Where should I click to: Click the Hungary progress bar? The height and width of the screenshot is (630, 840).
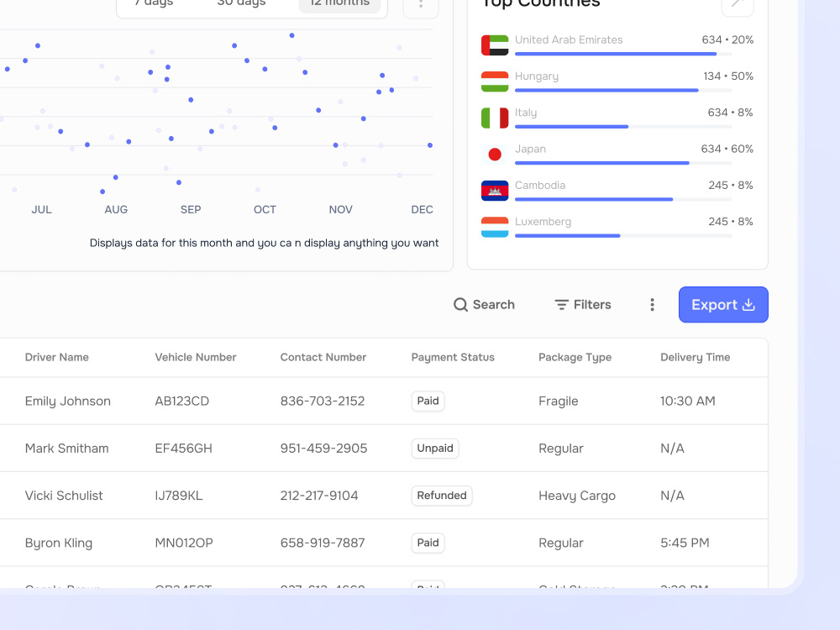click(623, 91)
